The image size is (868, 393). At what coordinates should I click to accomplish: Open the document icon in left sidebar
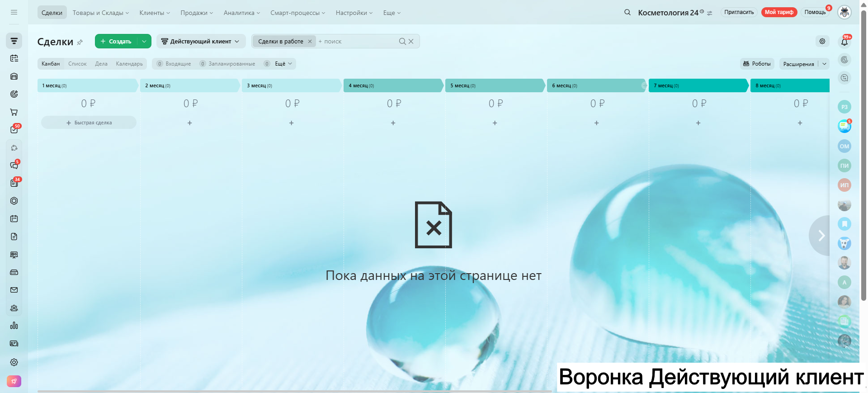coord(14,237)
